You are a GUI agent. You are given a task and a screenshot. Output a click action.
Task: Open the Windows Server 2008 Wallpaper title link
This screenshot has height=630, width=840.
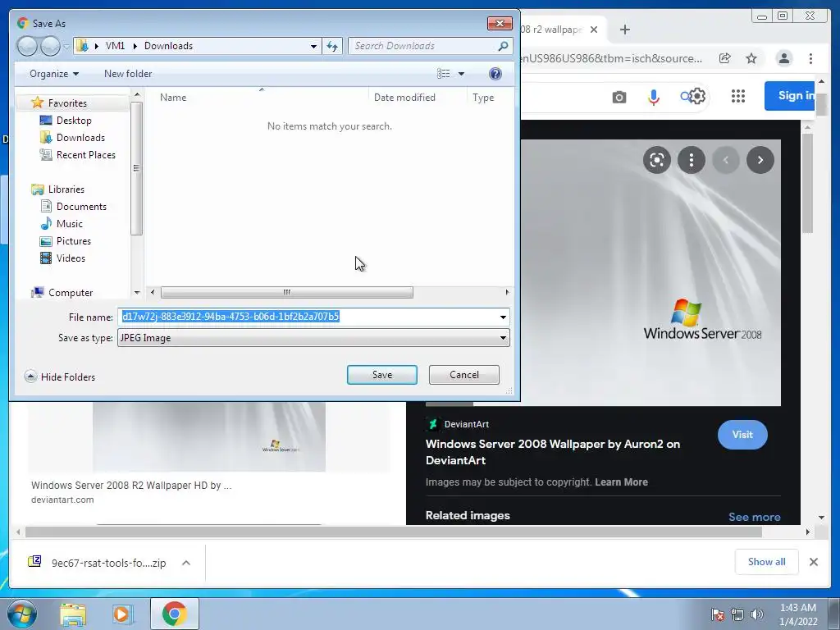[553, 452]
